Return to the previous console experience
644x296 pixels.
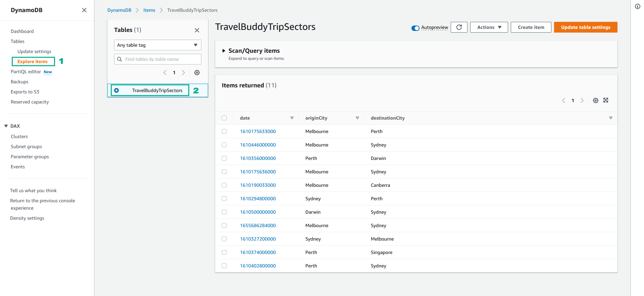[43, 204]
